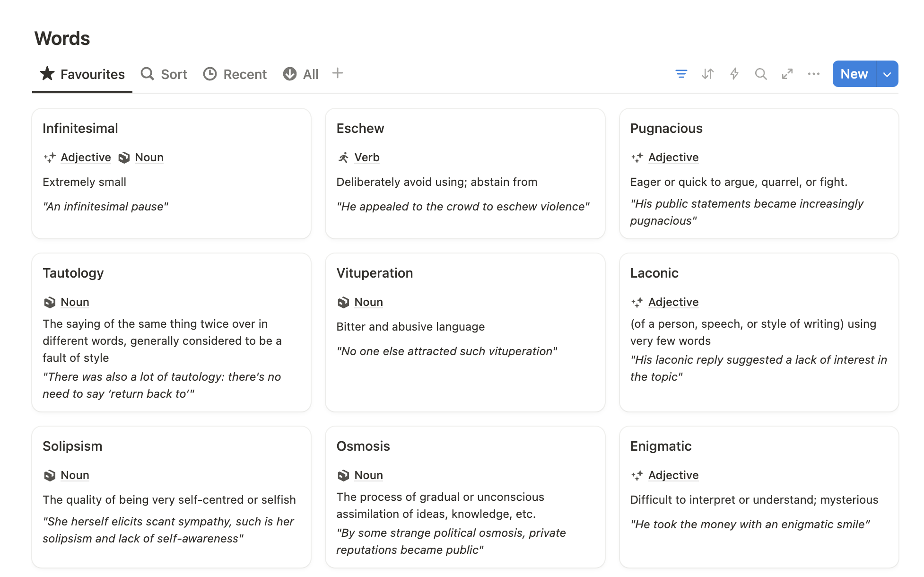Viewport: 924px width, 577px height.
Task: Switch to the Recent view tab
Action: click(x=235, y=74)
